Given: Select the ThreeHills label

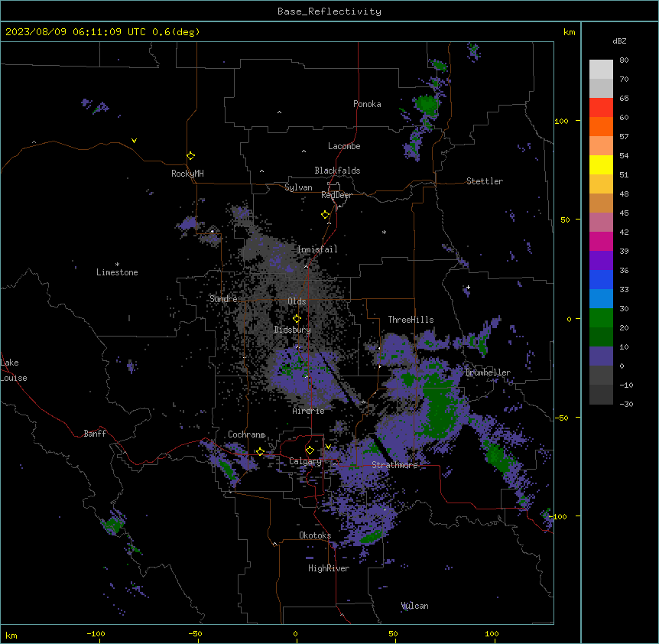Looking at the screenshot, I should click(x=411, y=320).
